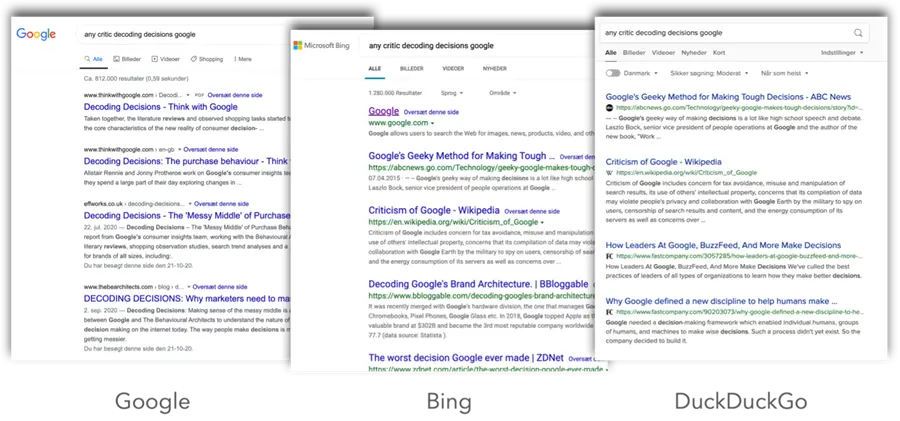Viewport: 900px width, 421px height.
Task: Switch to Shopping tab in Google
Action: (x=207, y=59)
